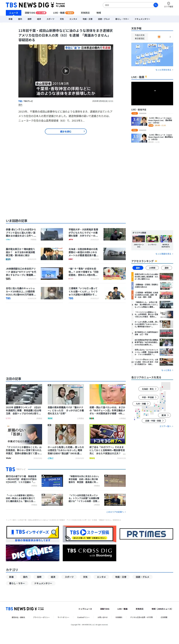179x644 pixels.
Task: Select スポーツ in the sub navigation bar
Action: click(x=50, y=19)
